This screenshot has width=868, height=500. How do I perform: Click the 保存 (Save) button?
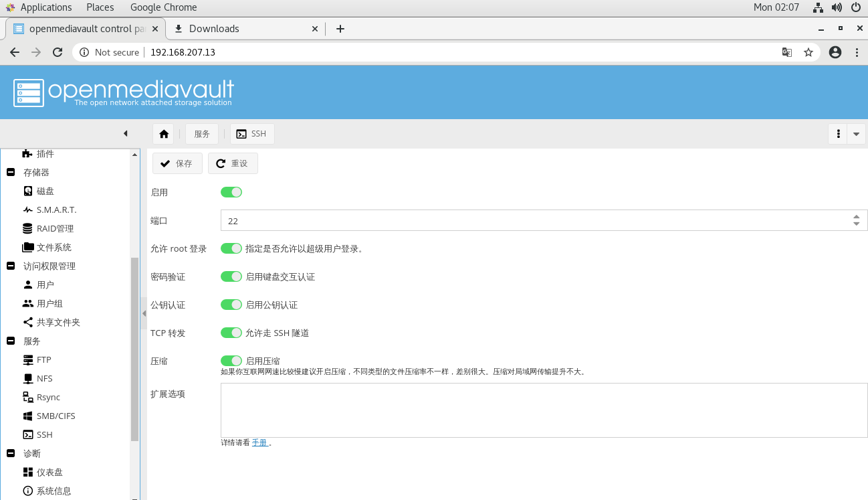177,163
